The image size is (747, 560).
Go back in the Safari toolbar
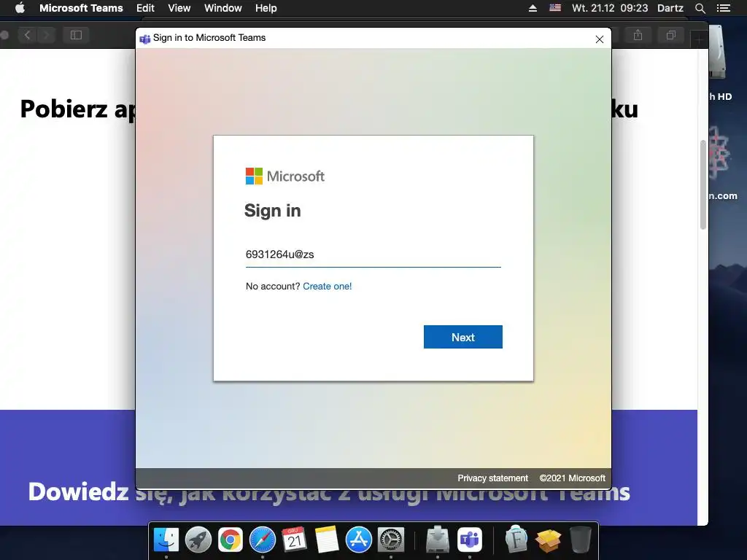(x=28, y=35)
